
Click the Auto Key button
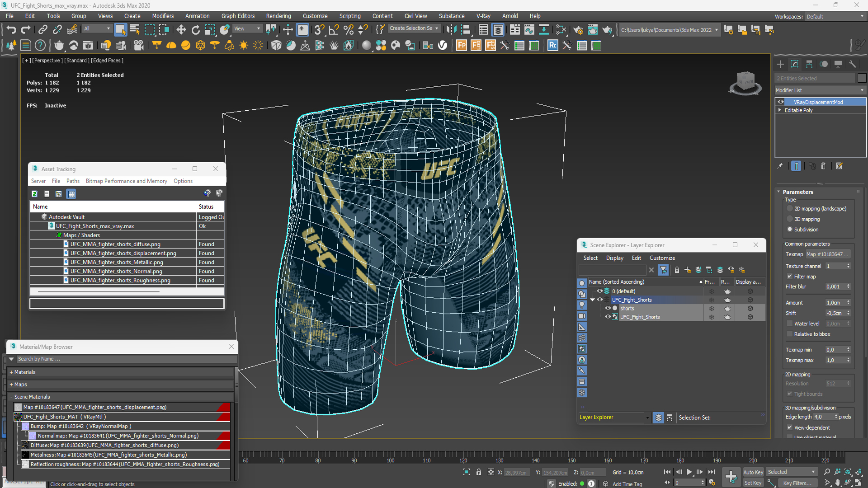pyautogui.click(x=753, y=472)
